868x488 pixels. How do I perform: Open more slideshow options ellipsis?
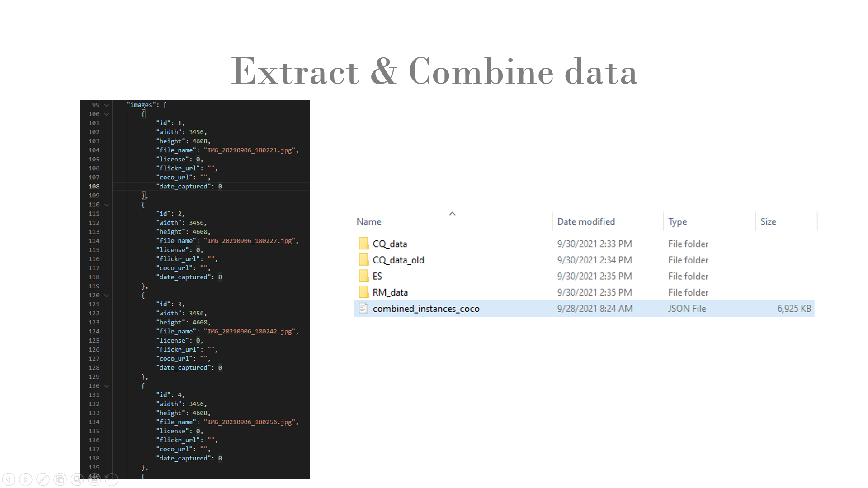112,479
